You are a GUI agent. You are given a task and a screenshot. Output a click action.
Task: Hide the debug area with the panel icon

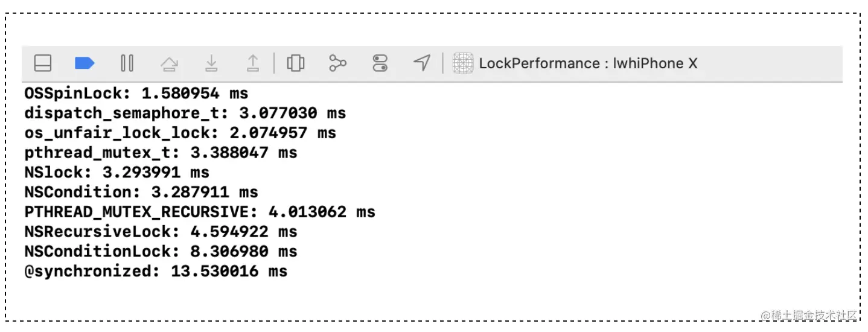pyautogui.click(x=42, y=63)
